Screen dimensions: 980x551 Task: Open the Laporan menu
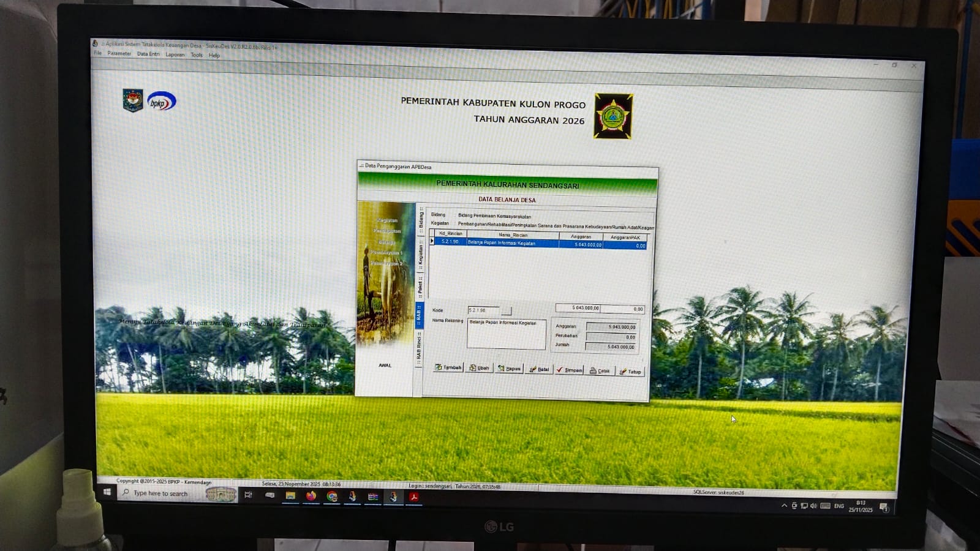(x=175, y=55)
